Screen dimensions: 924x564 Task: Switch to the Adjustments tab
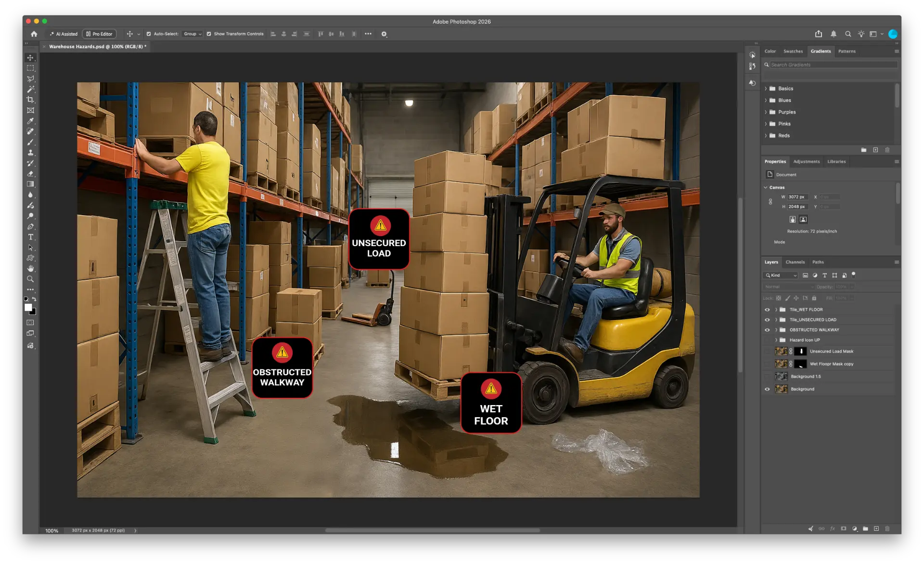coord(807,162)
